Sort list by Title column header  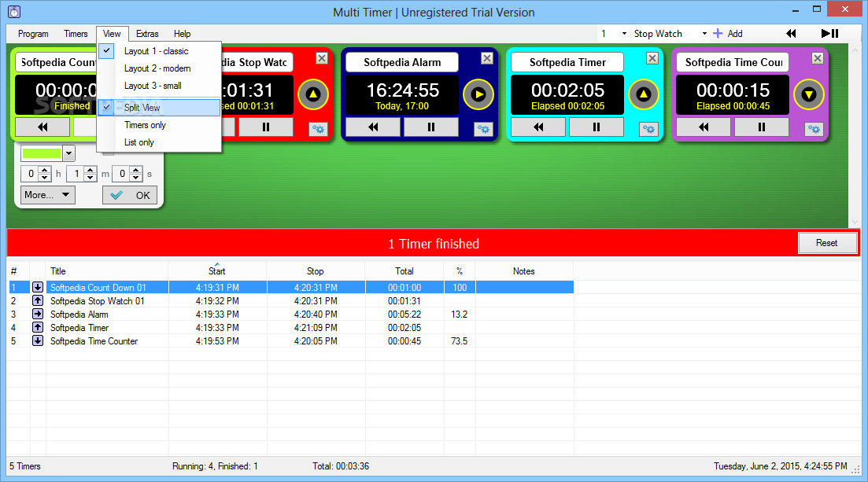[107, 271]
